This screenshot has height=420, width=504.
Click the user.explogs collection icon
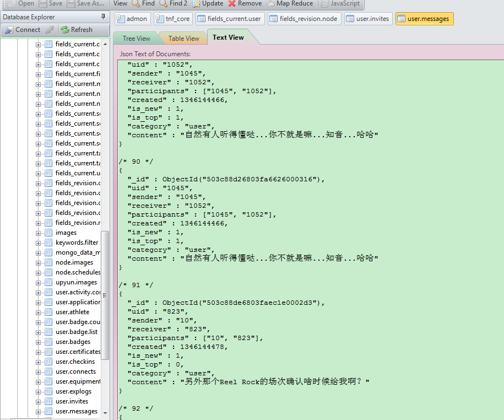pos(48,391)
